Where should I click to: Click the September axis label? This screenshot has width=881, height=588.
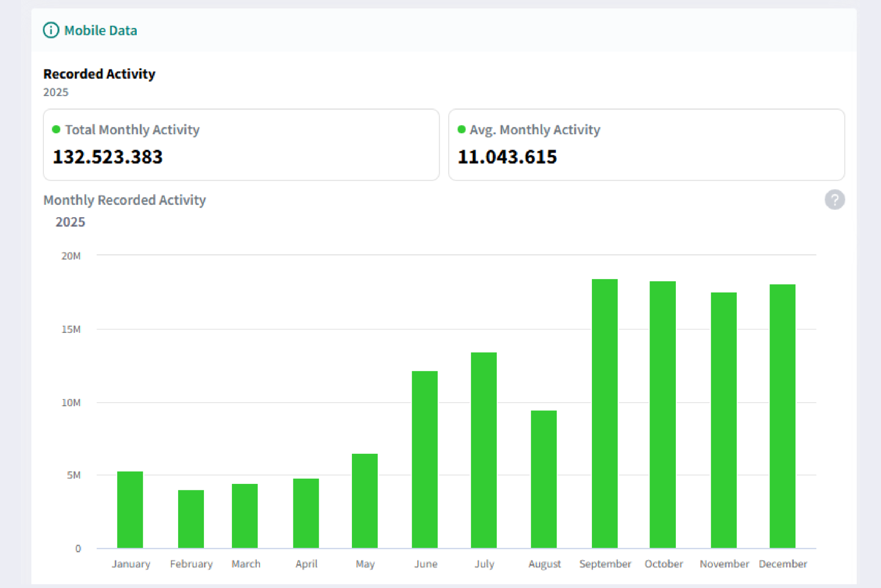[605, 564]
